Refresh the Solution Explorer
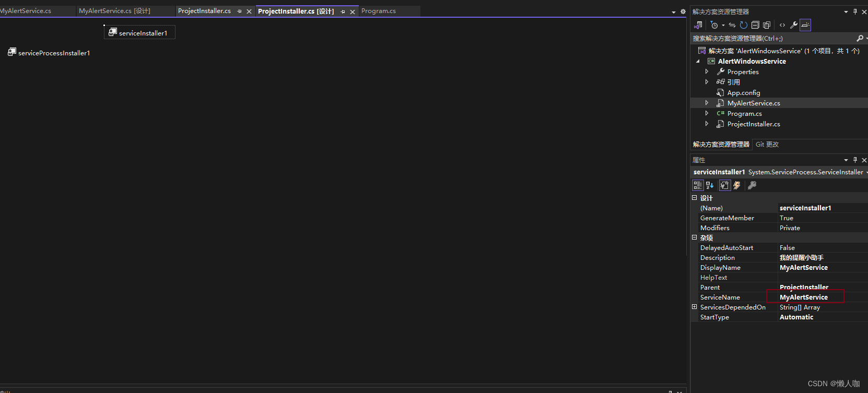868x393 pixels. [744, 25]
